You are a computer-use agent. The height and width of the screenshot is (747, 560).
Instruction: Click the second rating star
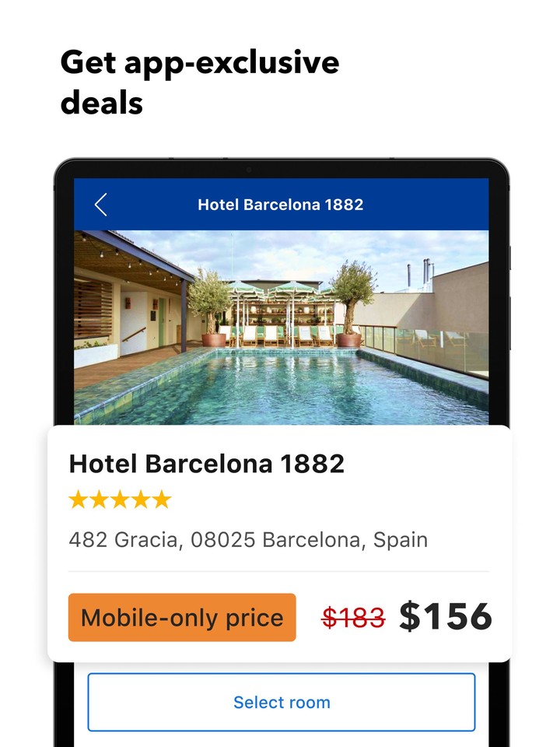point(99,500)
